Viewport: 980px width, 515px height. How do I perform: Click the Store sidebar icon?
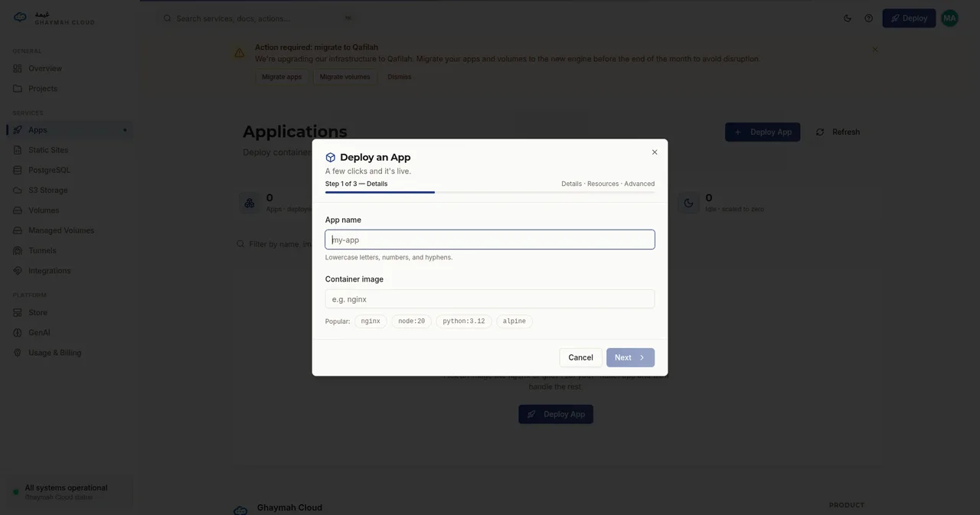point(18,313)
